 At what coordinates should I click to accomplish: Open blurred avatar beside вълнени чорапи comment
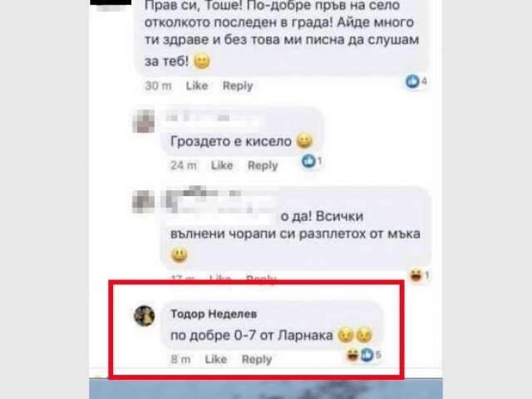[x=143, y=201]
